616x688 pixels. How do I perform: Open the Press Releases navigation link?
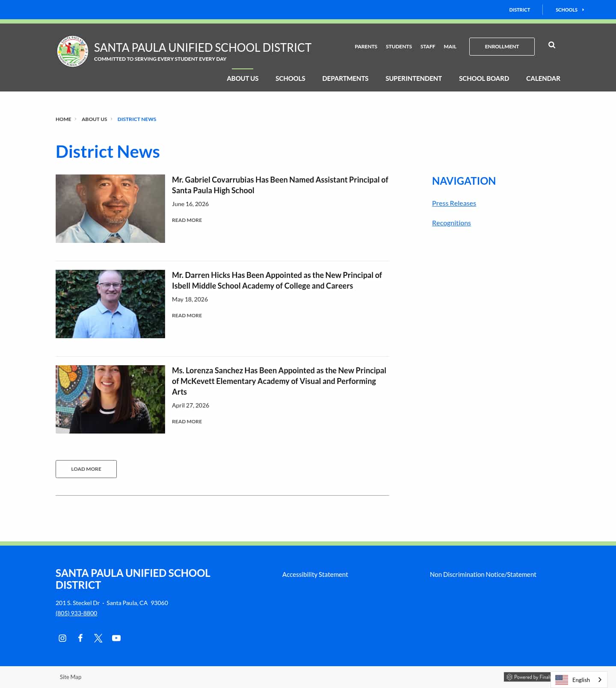[x=454, y=203]
